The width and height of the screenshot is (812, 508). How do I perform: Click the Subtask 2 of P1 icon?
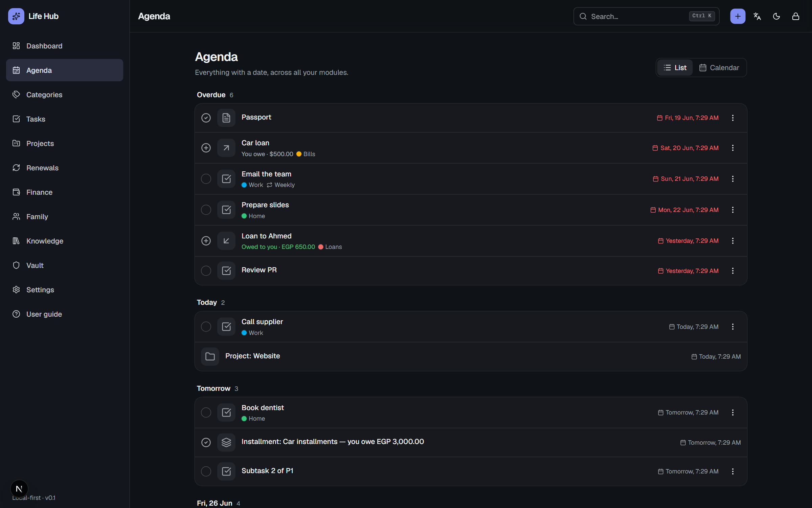(x=226, y=471)
